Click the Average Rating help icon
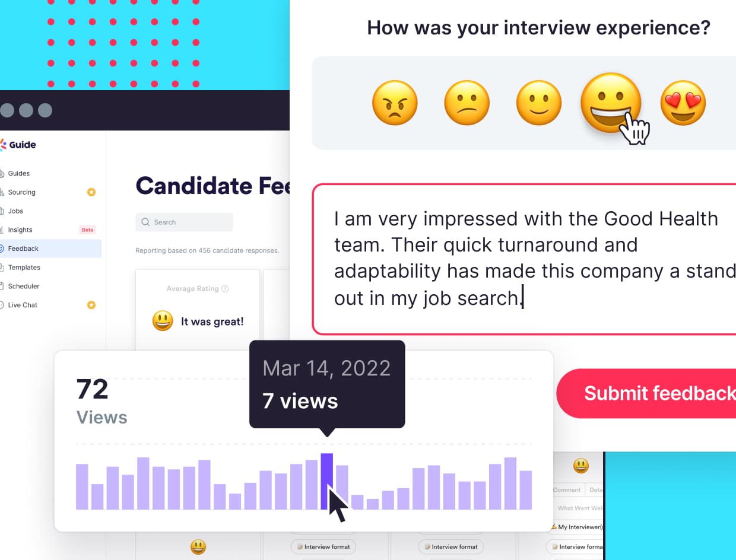This screenshot has width=736, height=560. (225, 289)
